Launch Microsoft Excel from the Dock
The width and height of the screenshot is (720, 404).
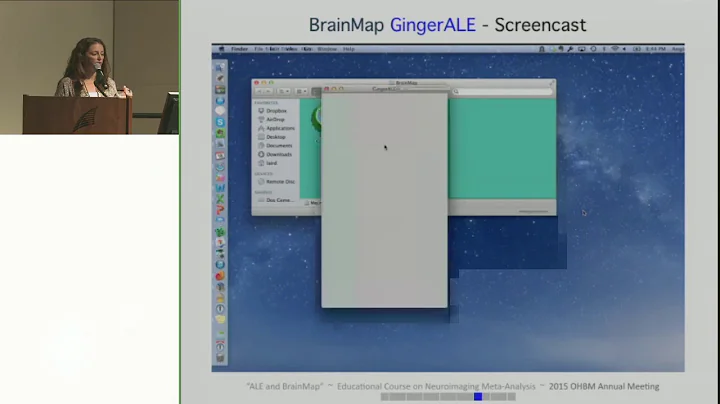(220, 199)
